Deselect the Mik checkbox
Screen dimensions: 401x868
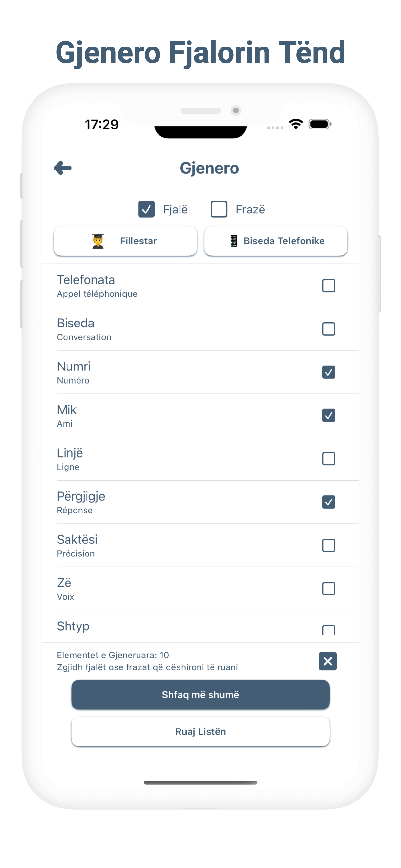(329, 415)
